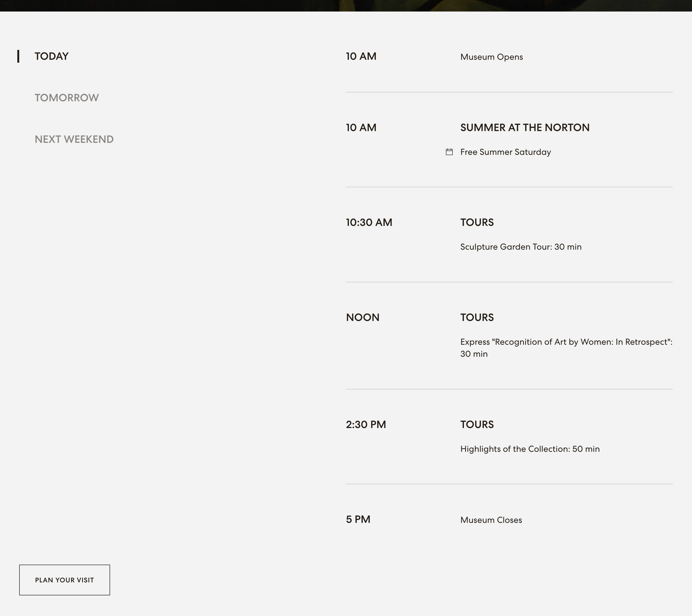Screen dimensions: 692x616
Task: Click the Museum Closes entry
Action: (x=491, y=520)
